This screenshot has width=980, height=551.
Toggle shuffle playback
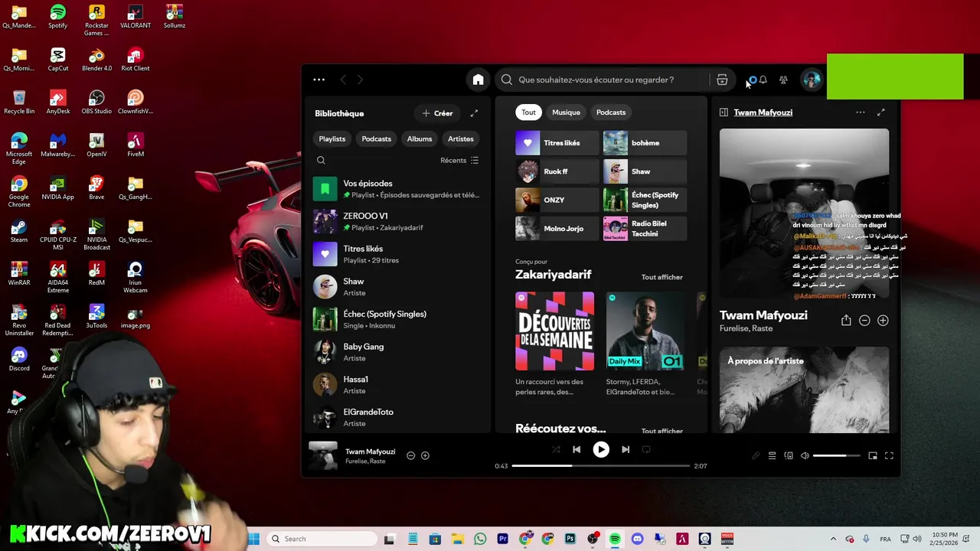point(556,449)
